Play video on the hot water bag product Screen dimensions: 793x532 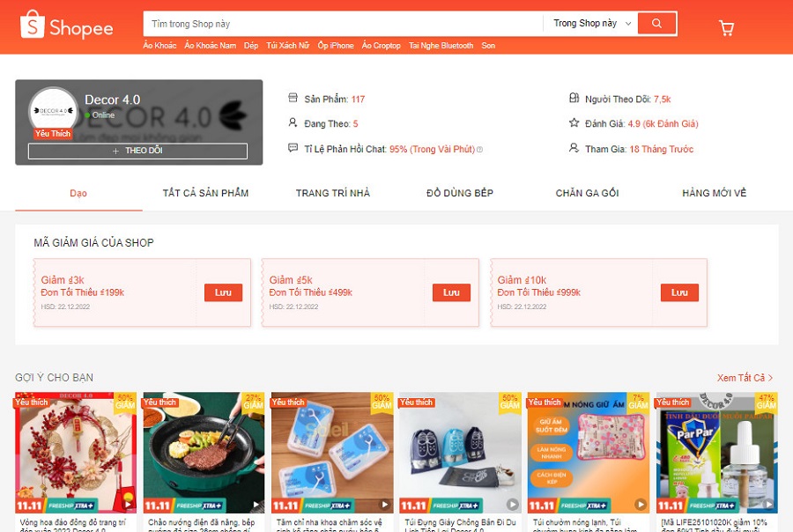pyautogui.click(x=641, y=504)
